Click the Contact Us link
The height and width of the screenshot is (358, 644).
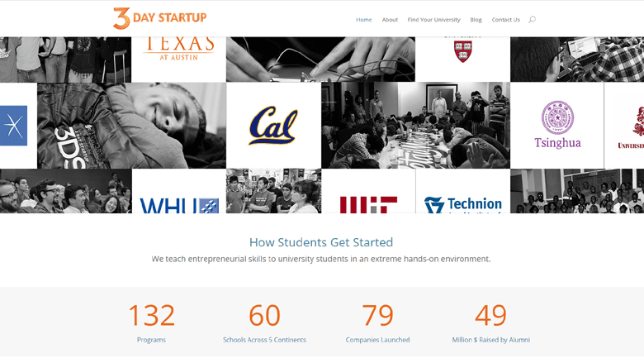pos(506,20)
